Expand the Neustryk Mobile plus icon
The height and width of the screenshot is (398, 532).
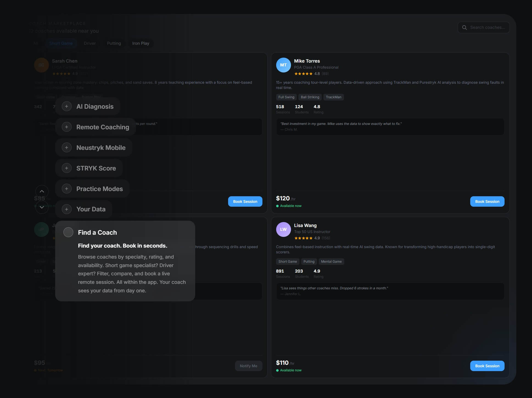66,148
